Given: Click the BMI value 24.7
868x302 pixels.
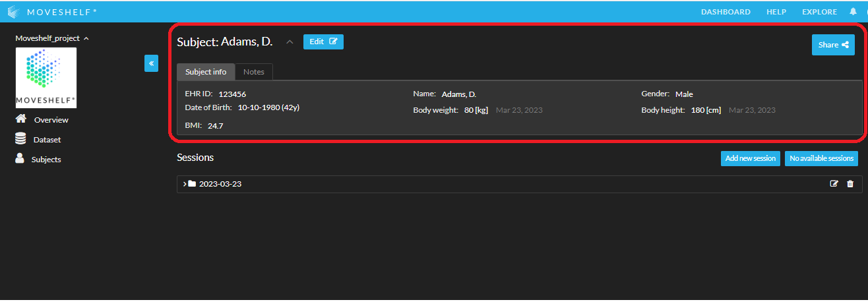Looking at the screenshot, I should click(215, 125).
